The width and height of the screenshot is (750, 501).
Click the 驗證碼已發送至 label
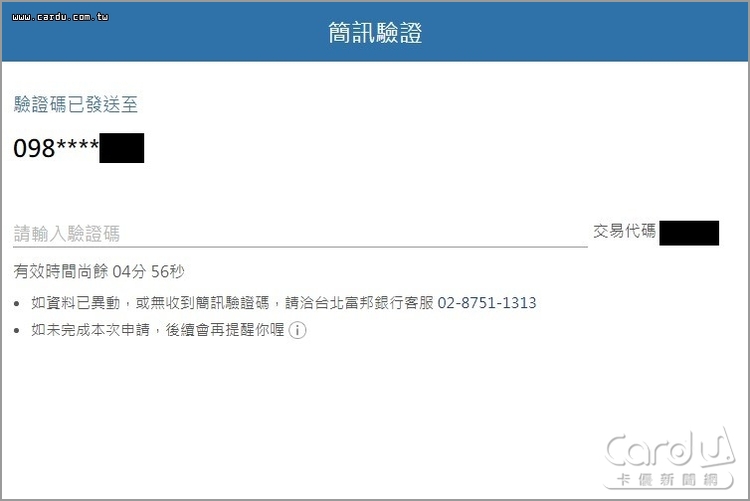click(x=76, y=104)
